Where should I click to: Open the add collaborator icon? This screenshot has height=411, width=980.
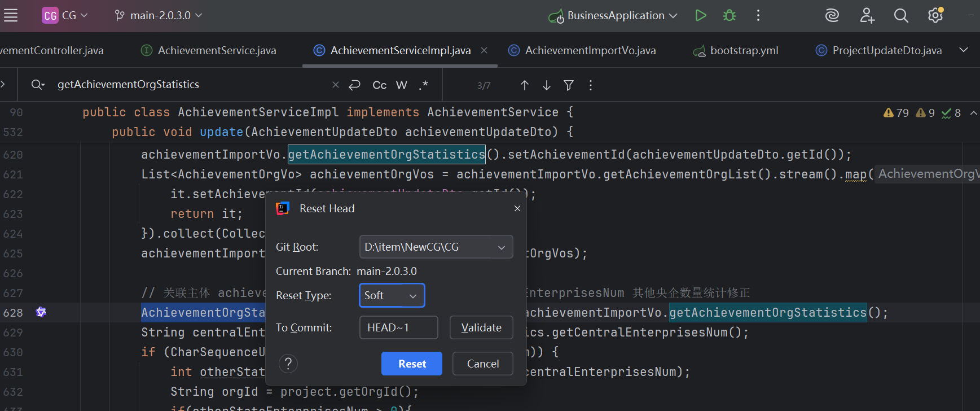pos(867,15)
